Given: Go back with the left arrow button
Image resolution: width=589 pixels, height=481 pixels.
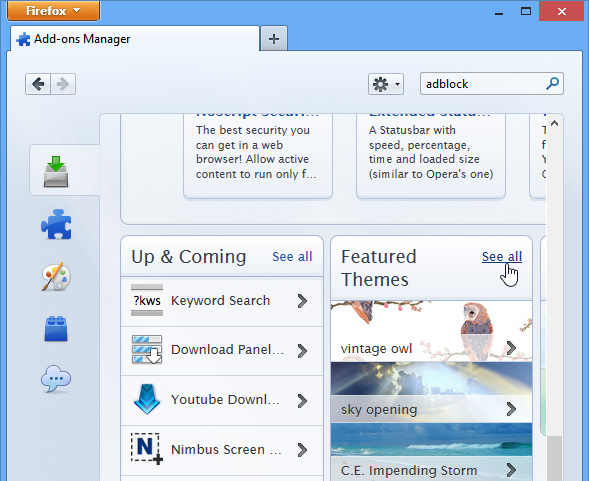Looking at the screenshot, I should click(x=38, y=84).
